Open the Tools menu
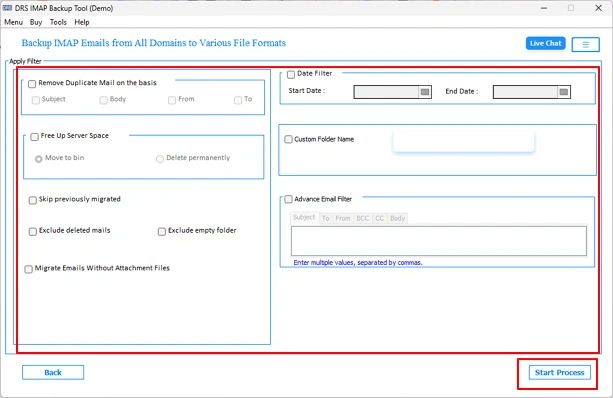The width and height of the screenshot is (613, 398). (x=58, y=22)
